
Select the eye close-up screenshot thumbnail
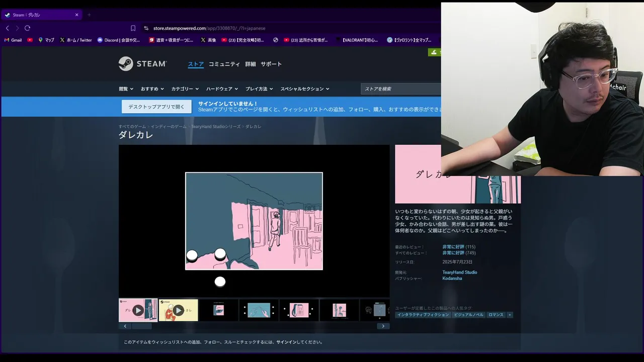pos(218,310)
